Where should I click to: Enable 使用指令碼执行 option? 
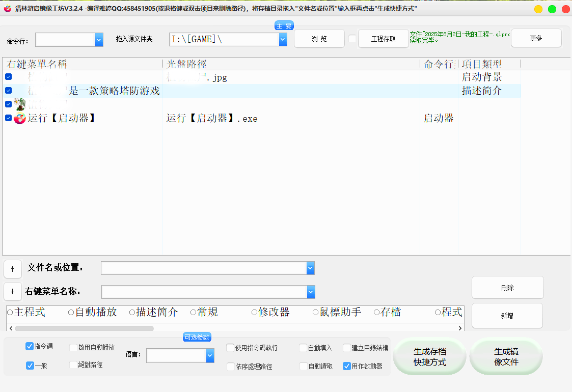coord(230,347)
